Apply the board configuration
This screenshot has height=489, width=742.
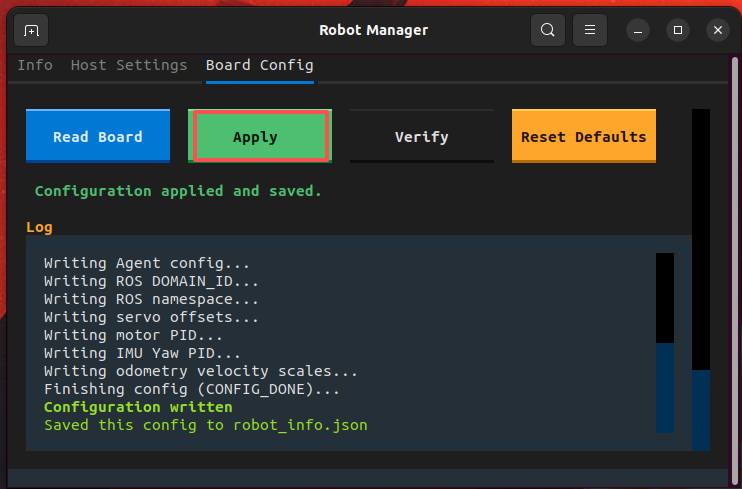point(260,136)
